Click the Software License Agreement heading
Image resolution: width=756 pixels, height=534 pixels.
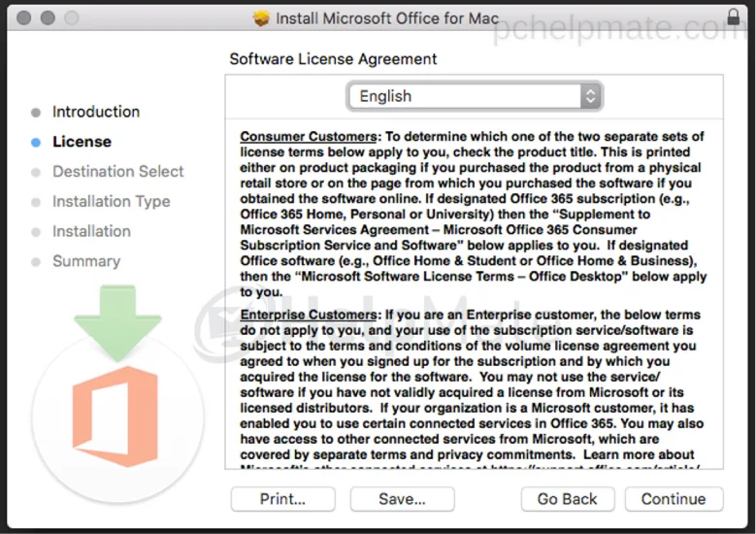tap(333, 59)
